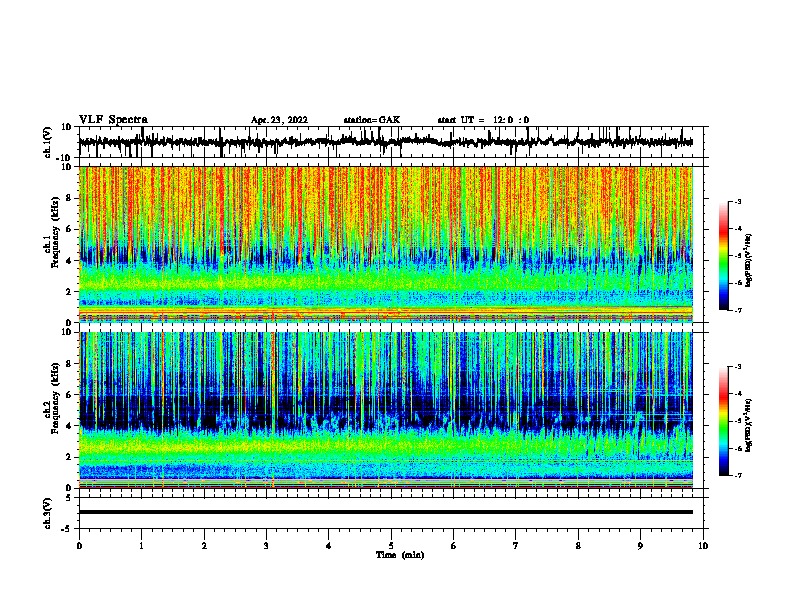Click time axis tick label '8'

[x=578, y=546]
